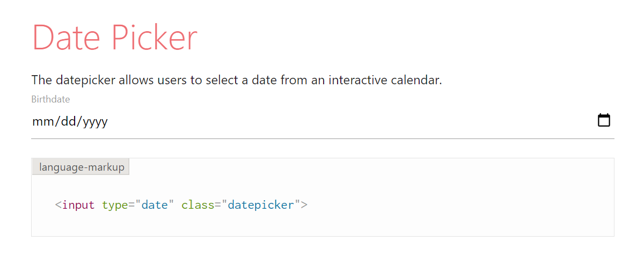Image resolution: width=644 pixels, height=256 pixels.
Task: Click the "class" attribute in code
Action: (197, 204)
